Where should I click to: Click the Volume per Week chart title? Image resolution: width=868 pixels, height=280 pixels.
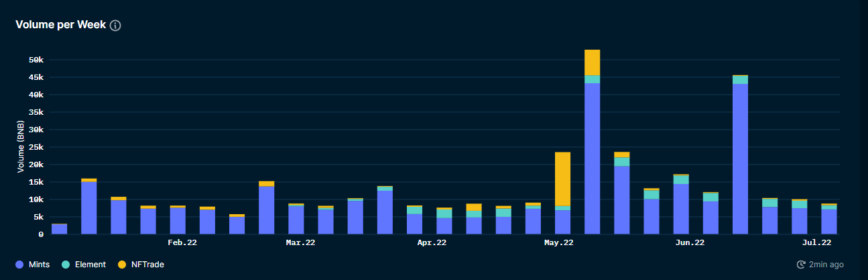tap(60, 25)
